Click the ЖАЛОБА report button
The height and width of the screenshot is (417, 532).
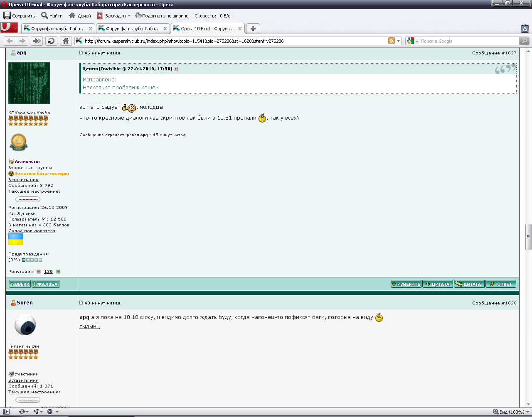[x=46, y=284]
